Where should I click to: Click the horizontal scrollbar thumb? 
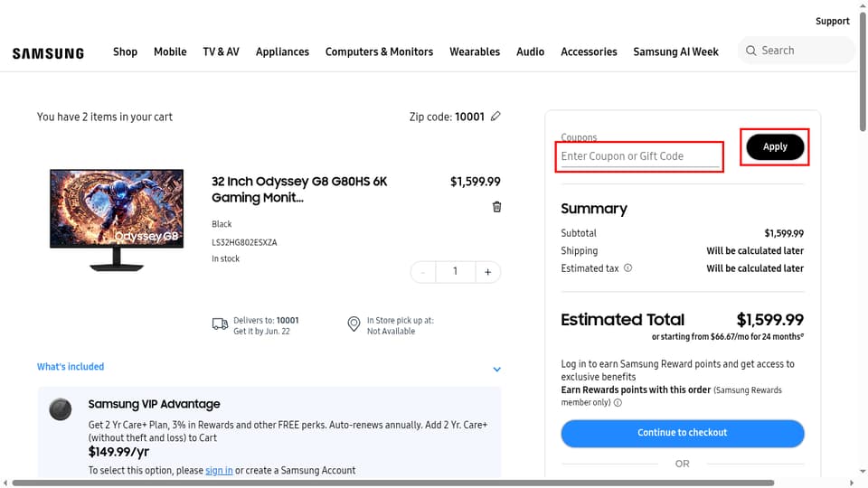[x=393, y=483]
